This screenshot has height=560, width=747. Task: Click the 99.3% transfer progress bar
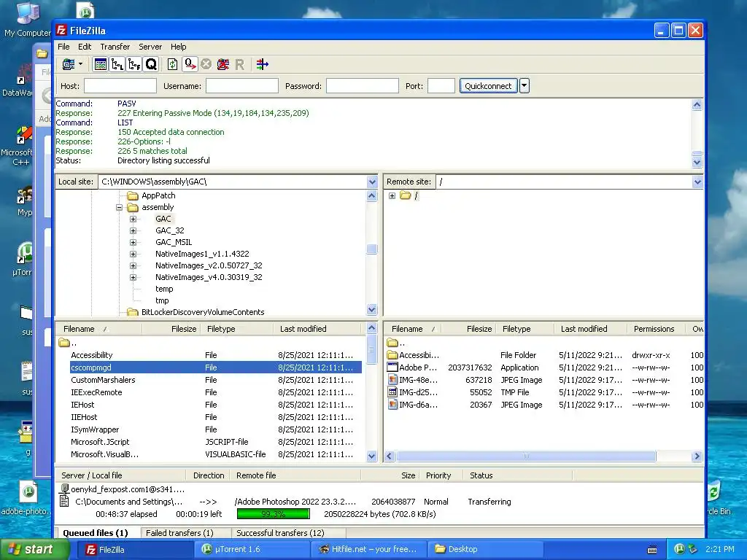click(273, 514)
